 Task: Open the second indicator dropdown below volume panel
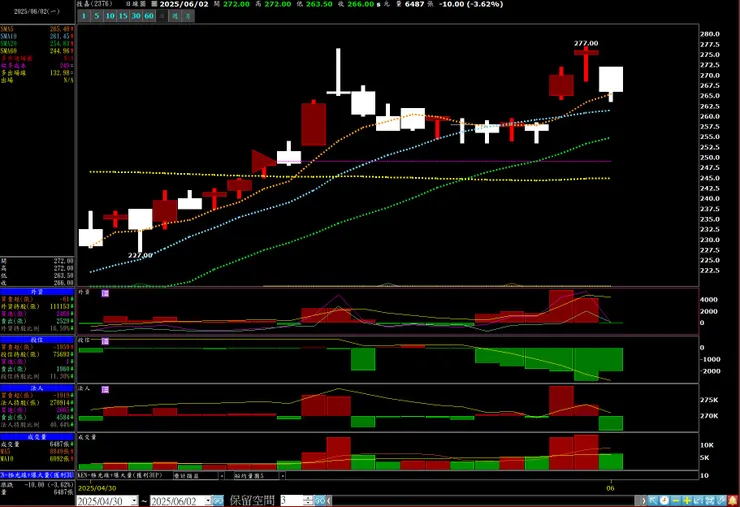[283, 476]
